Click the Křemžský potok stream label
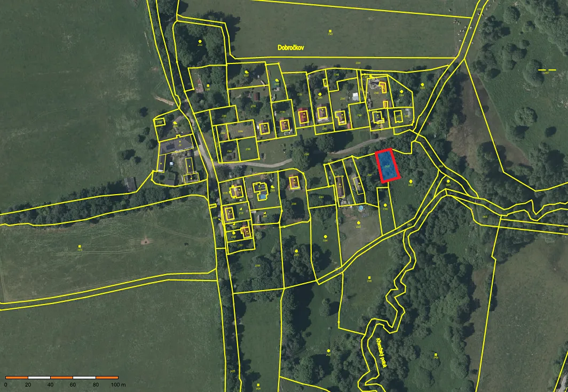568x392 pixels. [x=381, y=353]
